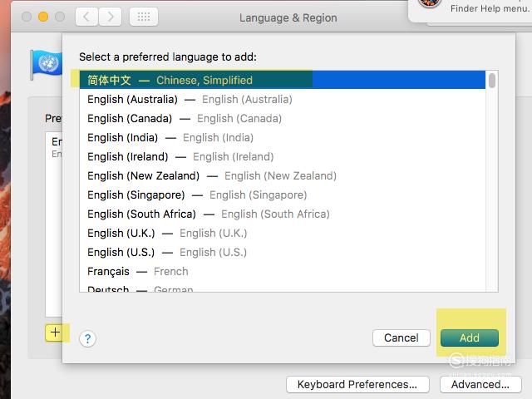
Task: Select English (Australia) in the list
Action: pyautogui.click(x=283, y=100)
